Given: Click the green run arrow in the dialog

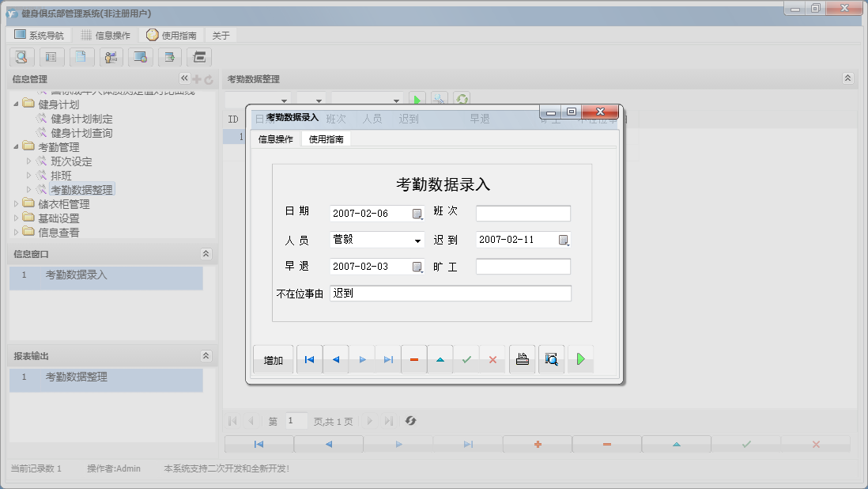Looking at the screenshot, I should (581, 358).
